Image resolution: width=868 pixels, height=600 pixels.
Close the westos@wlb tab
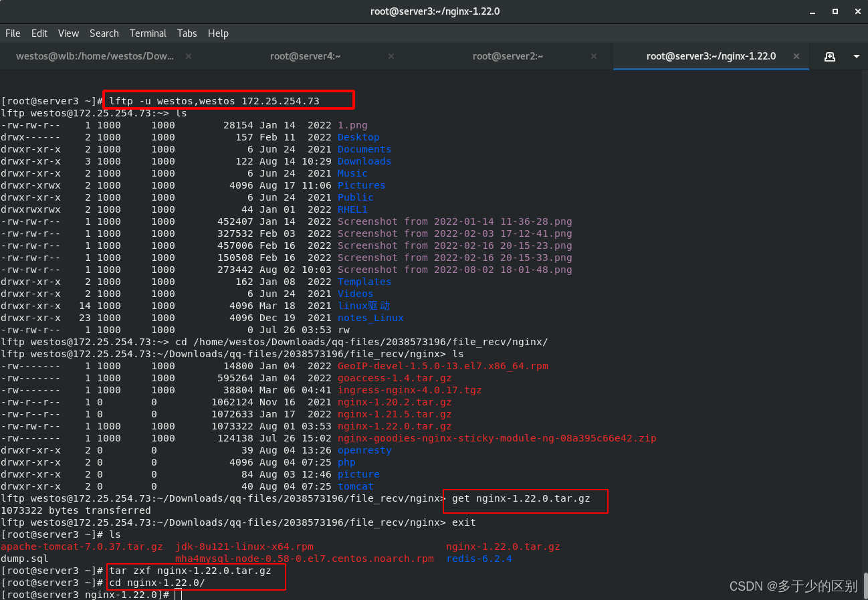pyautogui.click(x=189, y=56)
